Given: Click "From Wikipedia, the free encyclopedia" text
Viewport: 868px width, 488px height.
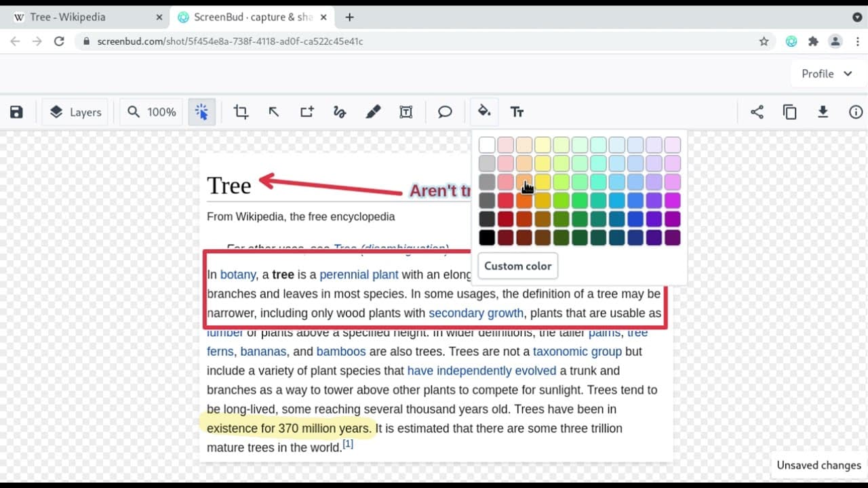Looking at the screenshot, I should point(301,217).
